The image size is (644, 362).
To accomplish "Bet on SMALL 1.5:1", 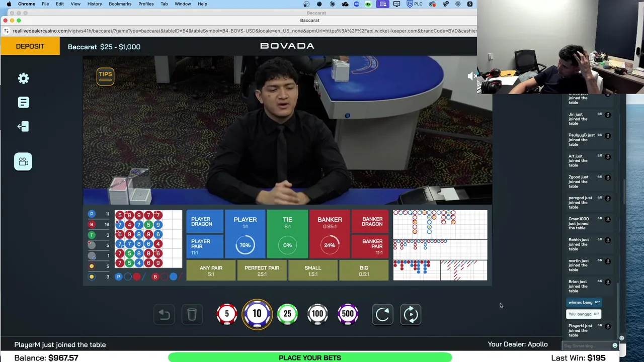I will [312, 270].
